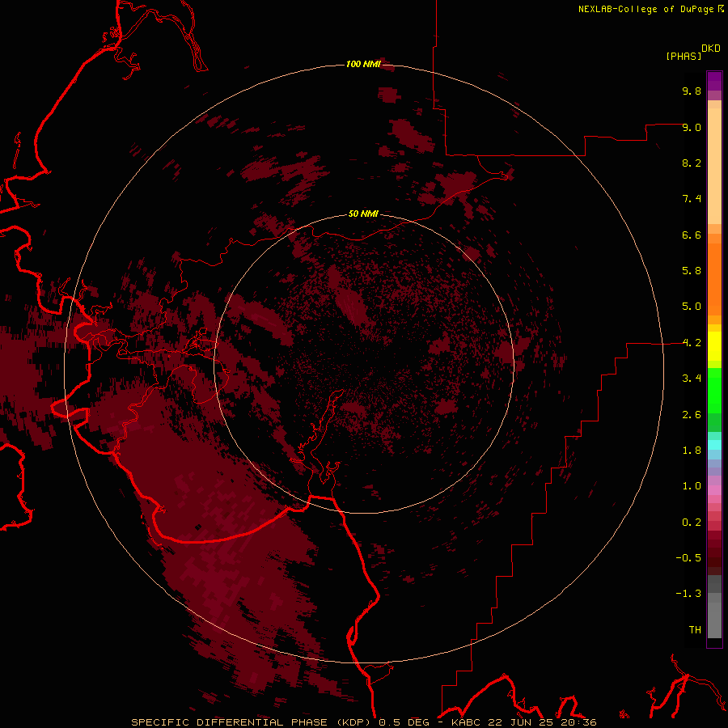Click the 0.2 value on the color scale
Screen dimensions: 728x728
click(x=692, y=523)
